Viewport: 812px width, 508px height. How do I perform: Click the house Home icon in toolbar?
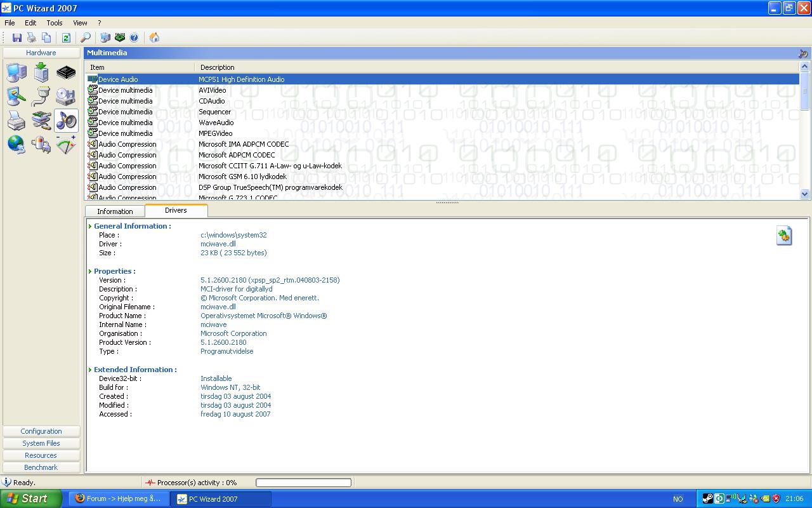tap(154, 38)
